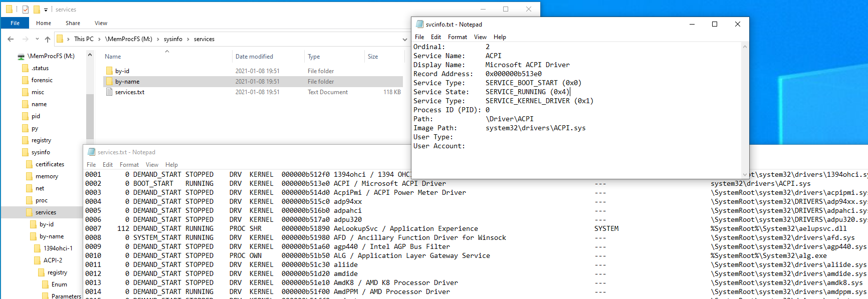The width and height of the screenshot is (868, 299).
Task: Click services.txt Notepad title bar icon
Action: [92, 152]
